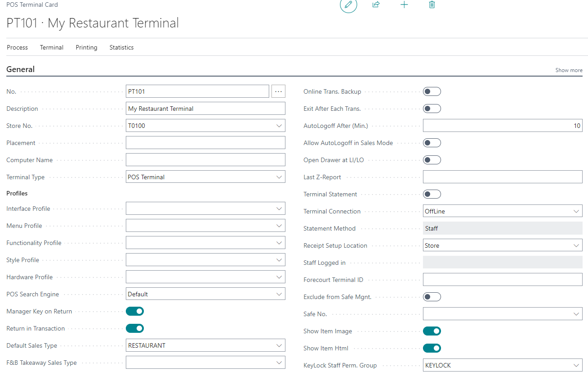Disable Manager Key on Return
Viewport: 588px width, 381px height.
coord(135,311)
